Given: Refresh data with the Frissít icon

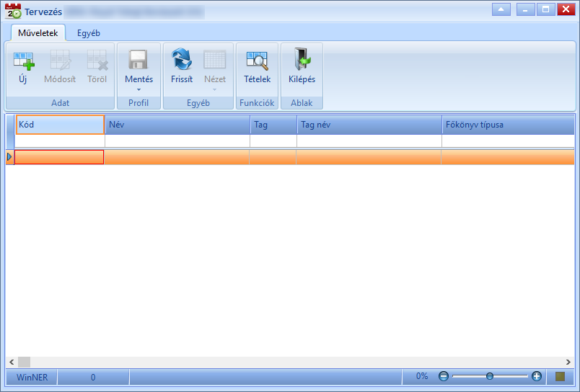Looking at the screenshot, I should point(182,60).
